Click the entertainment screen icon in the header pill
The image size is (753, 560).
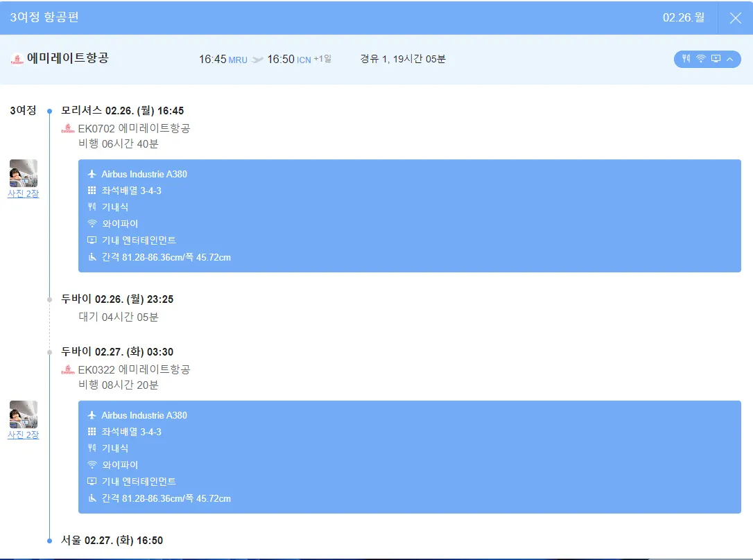[716, 58]
